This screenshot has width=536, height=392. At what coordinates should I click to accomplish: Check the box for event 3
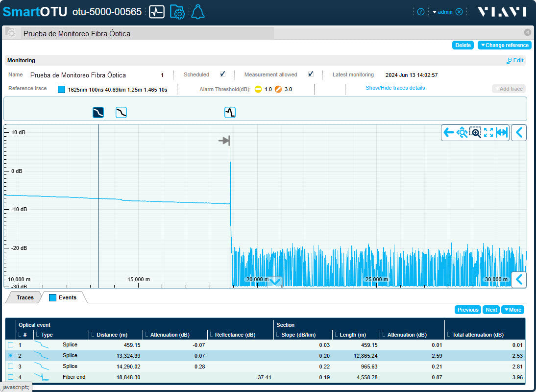click(11, 367)
